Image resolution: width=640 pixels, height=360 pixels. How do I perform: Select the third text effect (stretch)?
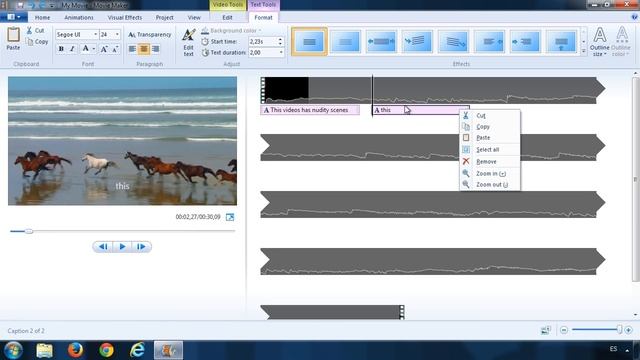coord(381,41)
